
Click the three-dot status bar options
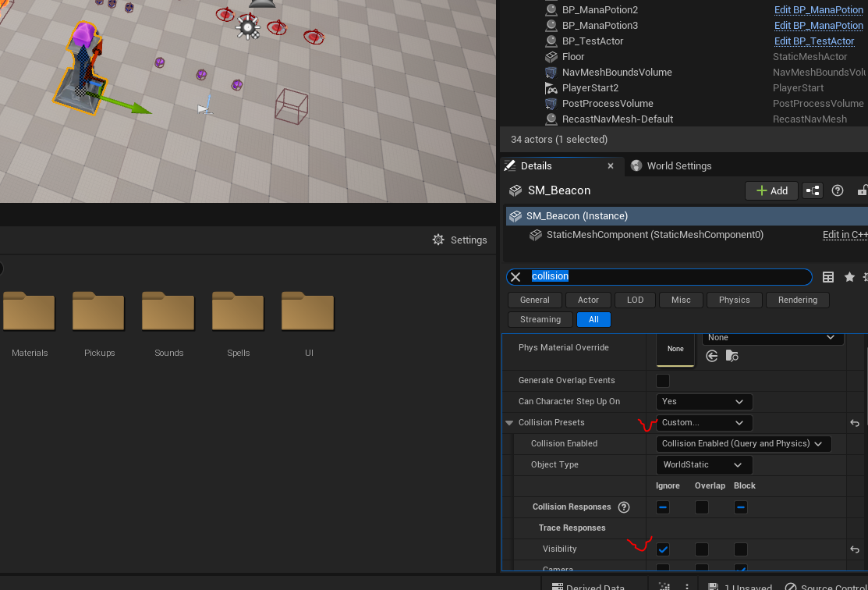pos(687,587)
